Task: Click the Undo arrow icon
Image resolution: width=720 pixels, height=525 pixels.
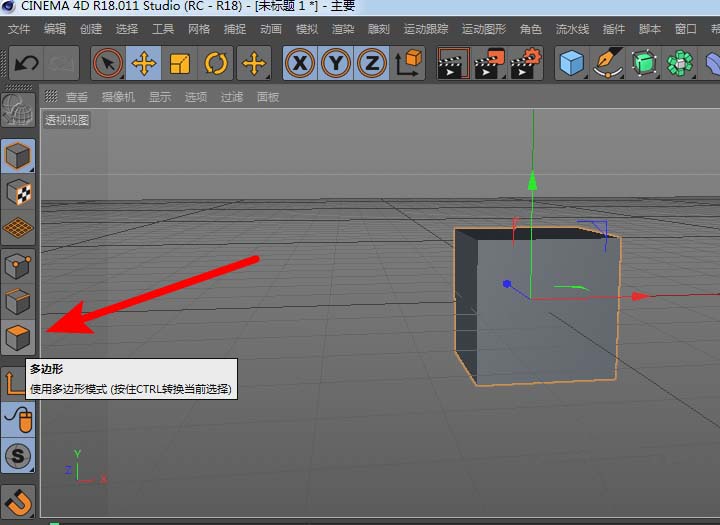Action: [26, 63]
